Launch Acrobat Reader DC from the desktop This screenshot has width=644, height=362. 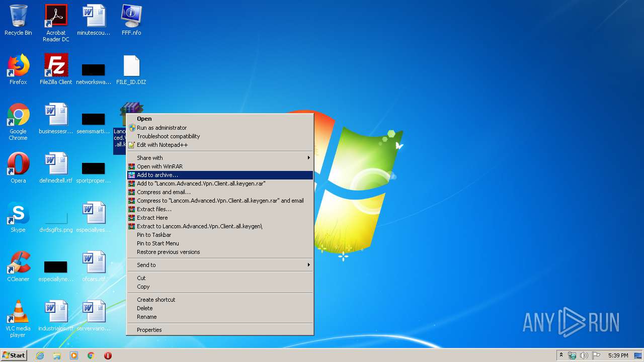tap(56, 23)
